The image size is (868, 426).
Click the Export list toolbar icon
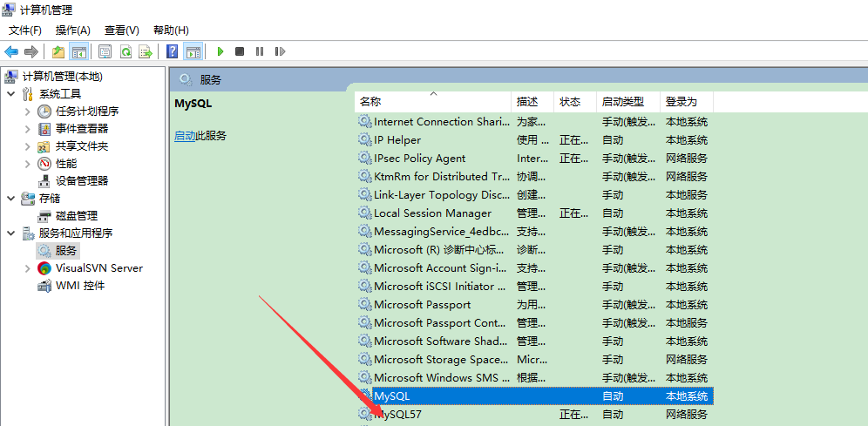point(146,51)
